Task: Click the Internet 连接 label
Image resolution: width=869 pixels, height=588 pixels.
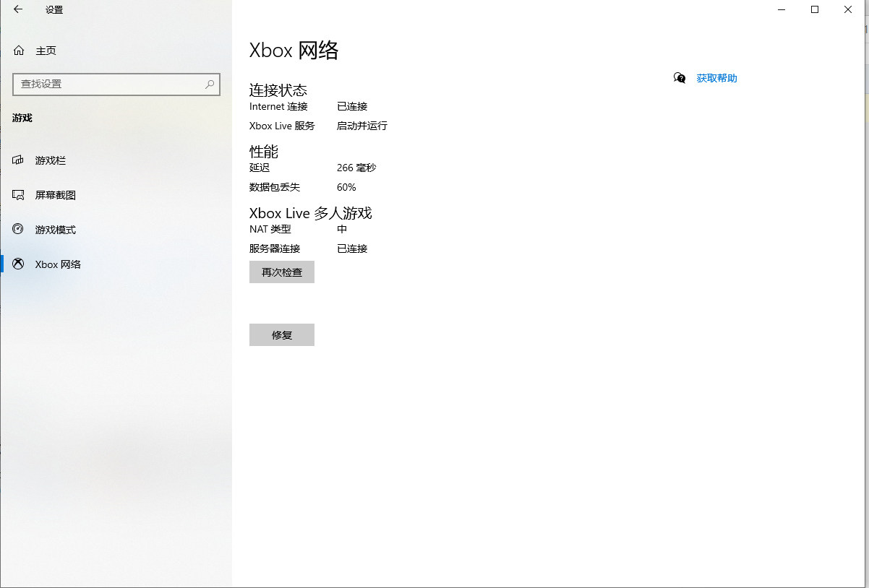Action: (x=278, y=106)
